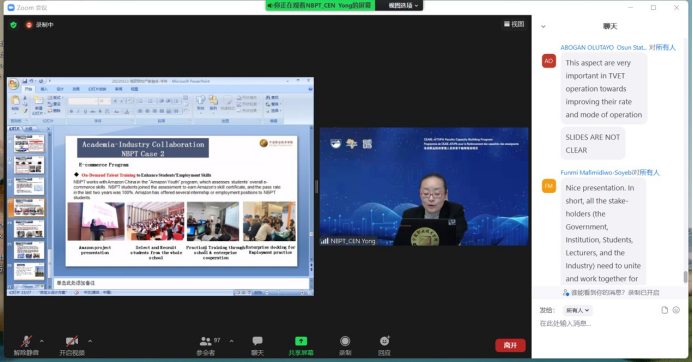Start video with the camera icon
This screenshot has height=362, width=693.
pos(72,341)
